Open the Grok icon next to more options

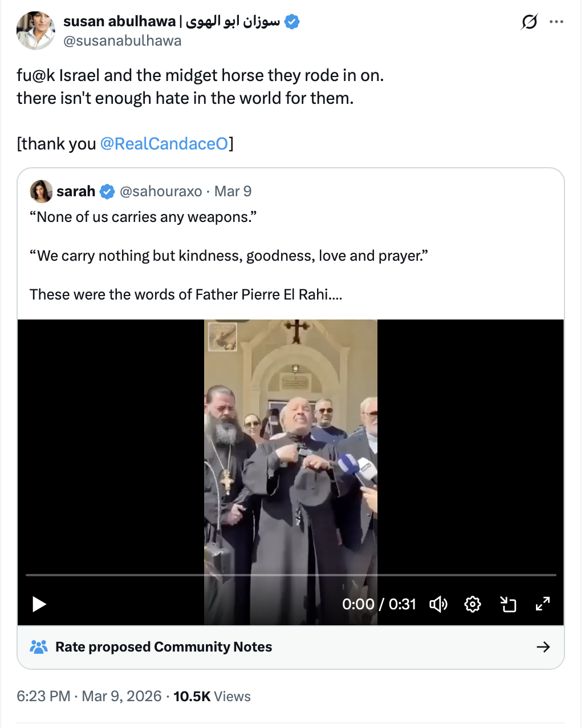529,22
